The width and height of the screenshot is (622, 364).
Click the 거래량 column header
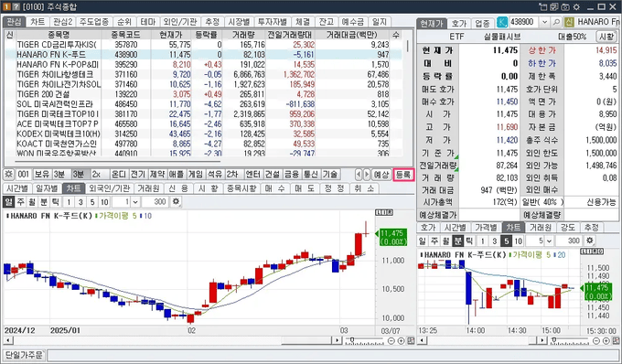click(x=243, y=35)
